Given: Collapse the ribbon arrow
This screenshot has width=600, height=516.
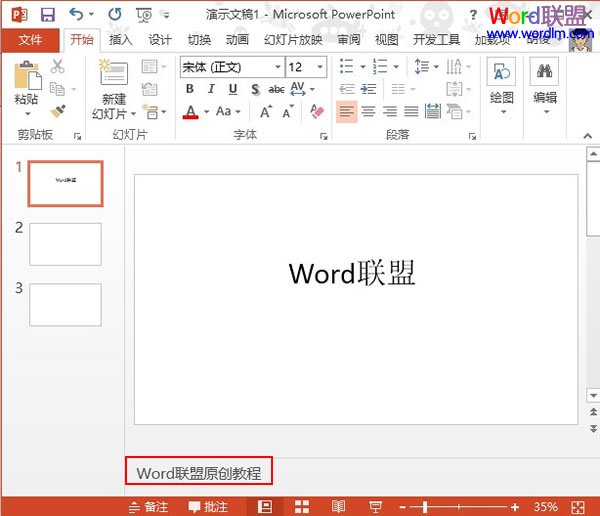Looking at the screenshot, I should click(x=588, y=136).
